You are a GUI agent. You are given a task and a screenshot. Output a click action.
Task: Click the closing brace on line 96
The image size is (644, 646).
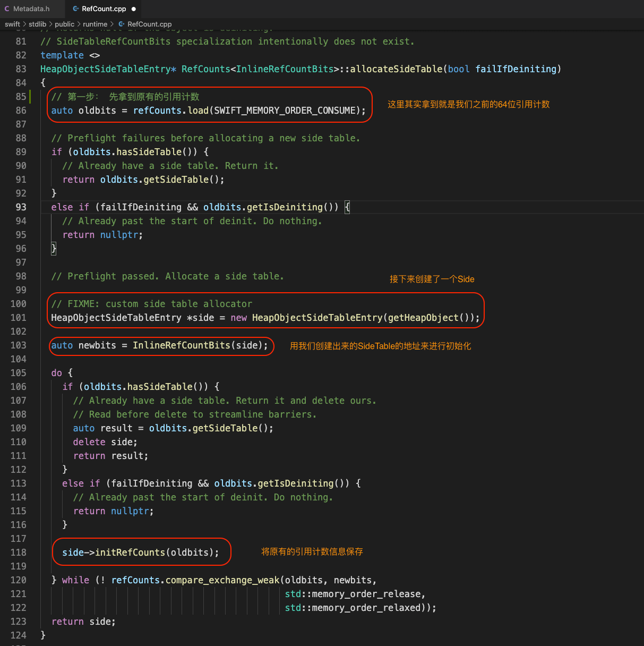(54, 249)
